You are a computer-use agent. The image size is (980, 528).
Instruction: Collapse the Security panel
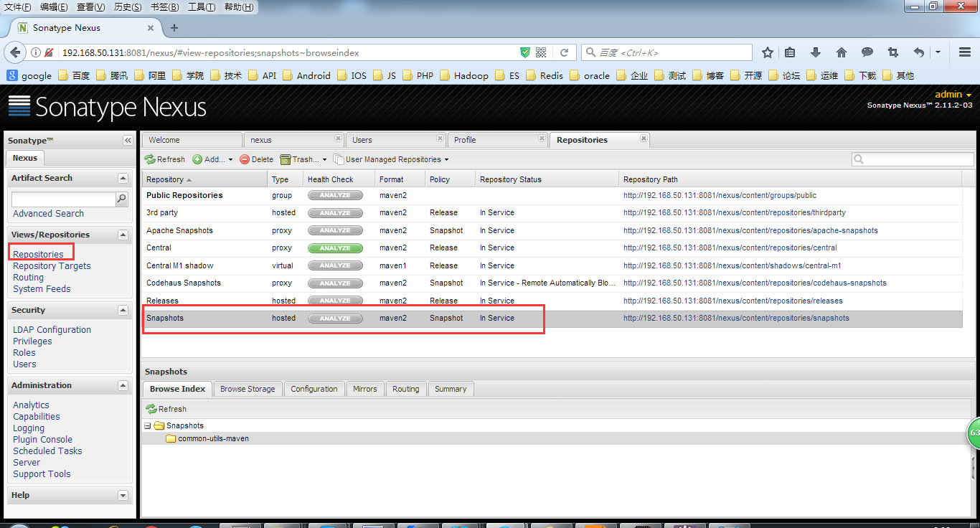[x=123, y=310]
